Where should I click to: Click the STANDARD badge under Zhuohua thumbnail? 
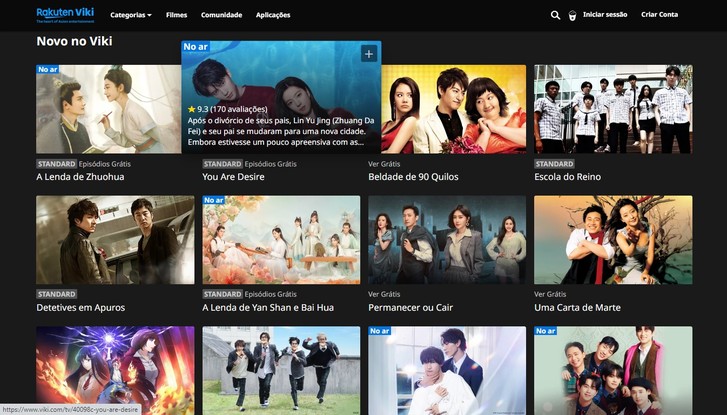point(57,164)
